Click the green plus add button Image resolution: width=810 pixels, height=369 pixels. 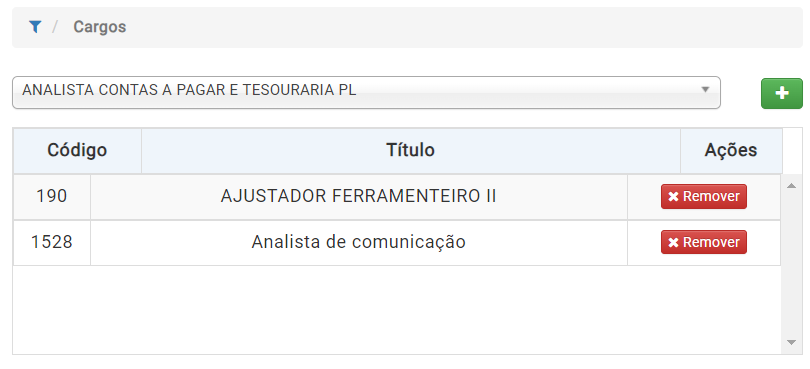pyautogui.click(x=782, y=94)
